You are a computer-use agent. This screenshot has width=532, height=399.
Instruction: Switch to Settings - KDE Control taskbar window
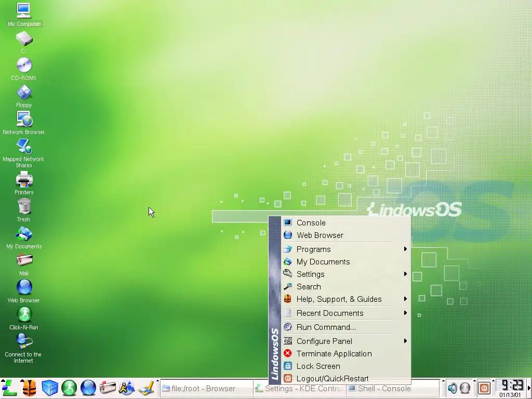point(299,389)
